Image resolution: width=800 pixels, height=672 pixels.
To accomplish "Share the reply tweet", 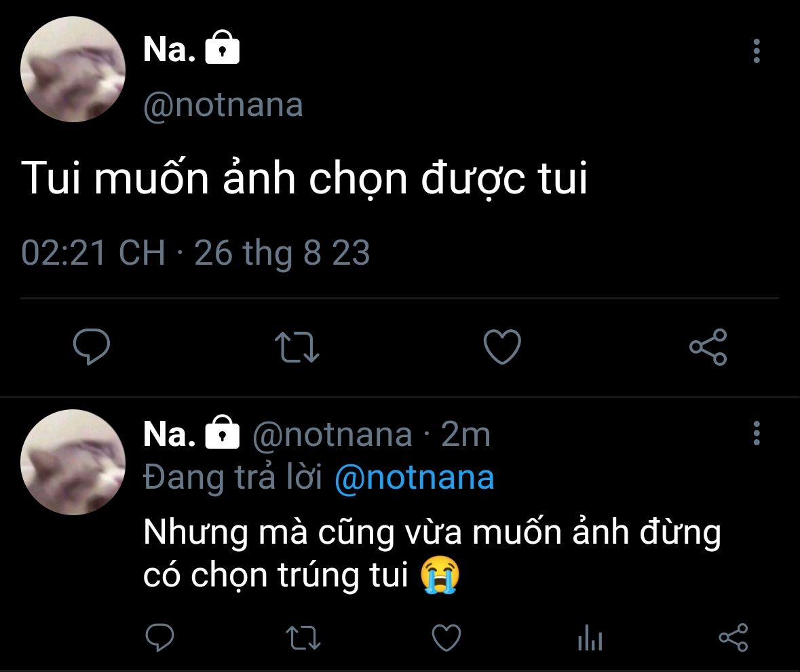I will coord(734,638).
